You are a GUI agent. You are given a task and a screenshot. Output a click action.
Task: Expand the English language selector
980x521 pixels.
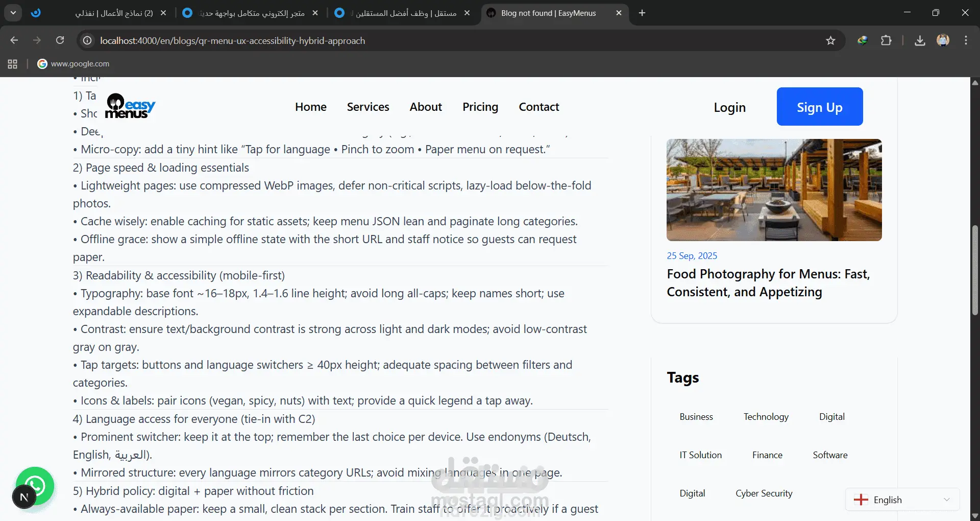(902, 500)
